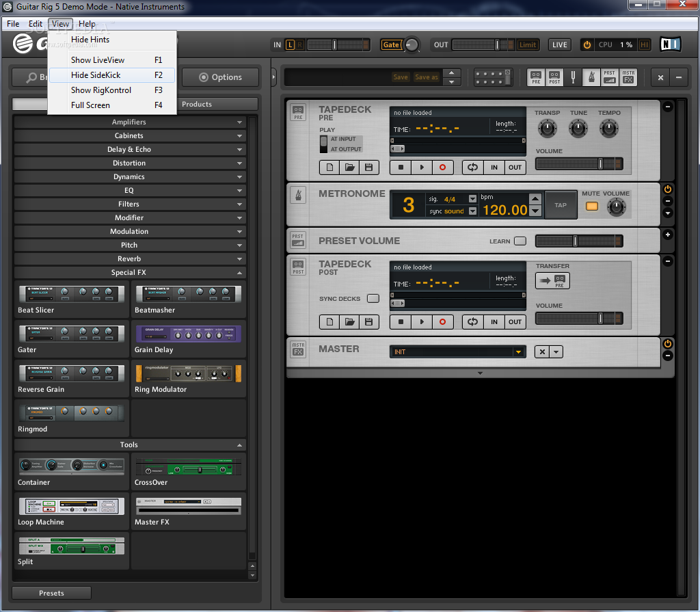Screen dimensions: 700x612
Task: Choose Hide Hints from View menu
Action: click(x=112, y=39)
